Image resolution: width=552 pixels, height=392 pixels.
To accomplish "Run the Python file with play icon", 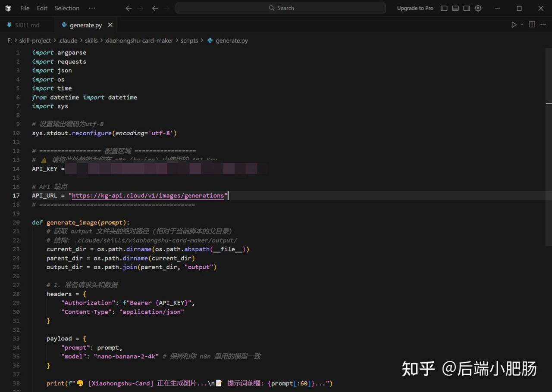I will click(x=514, y=25).
